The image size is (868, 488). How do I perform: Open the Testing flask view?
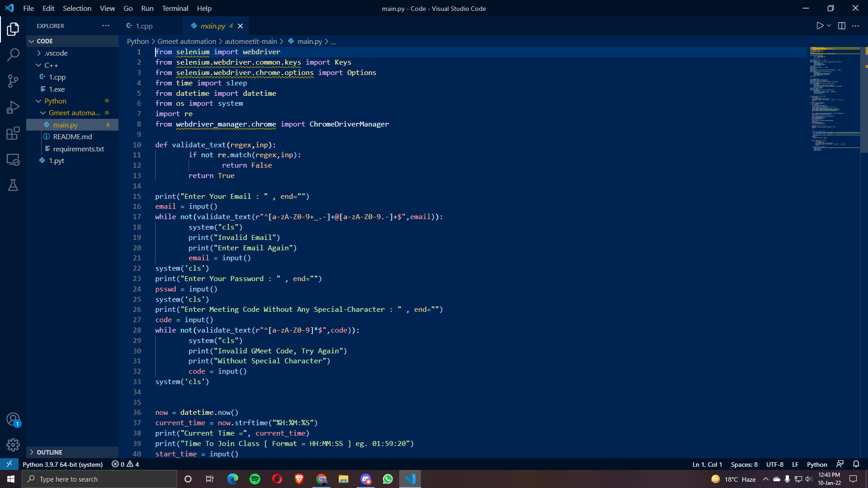13,185
